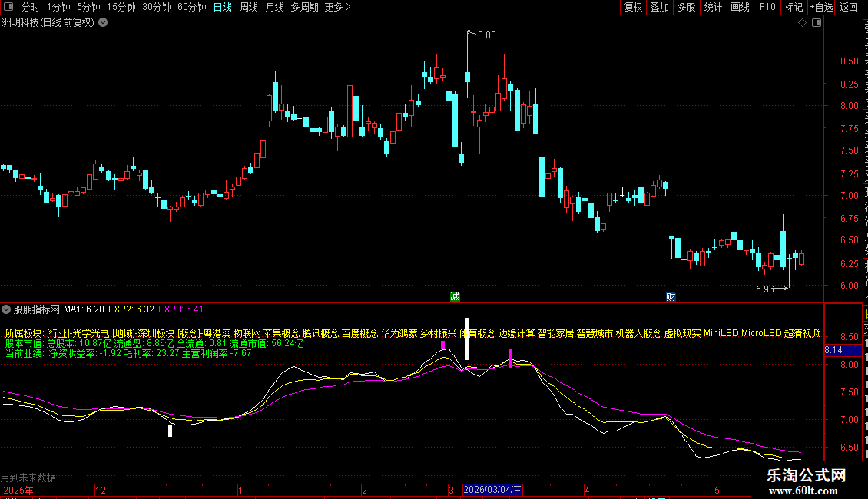Viewport: 868px width, 499px height.
Task: Select the 15分钟 period
Action: click(x=121, y=7)
